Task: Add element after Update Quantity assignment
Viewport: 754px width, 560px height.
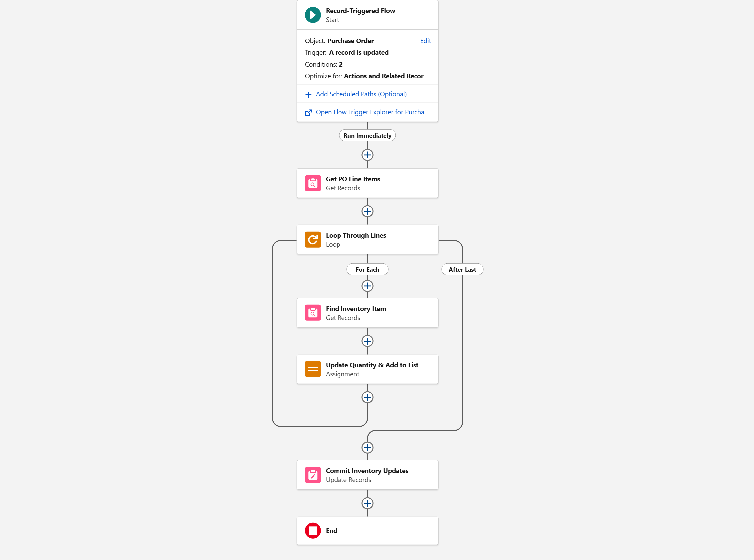Action: [x=367, y=398]
